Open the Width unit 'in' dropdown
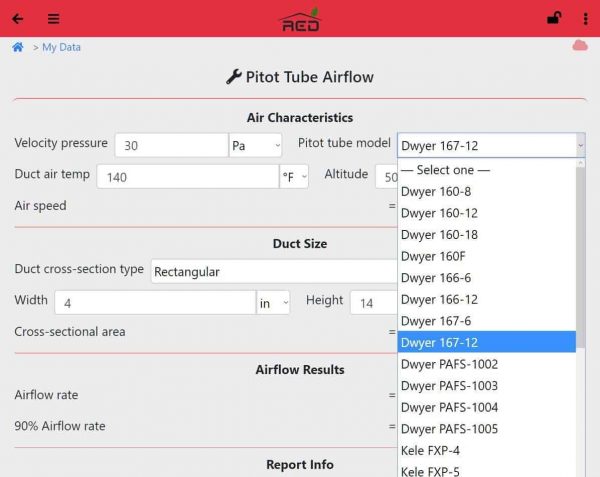Viewport: 600px width, 477px height. click(273, 303)
